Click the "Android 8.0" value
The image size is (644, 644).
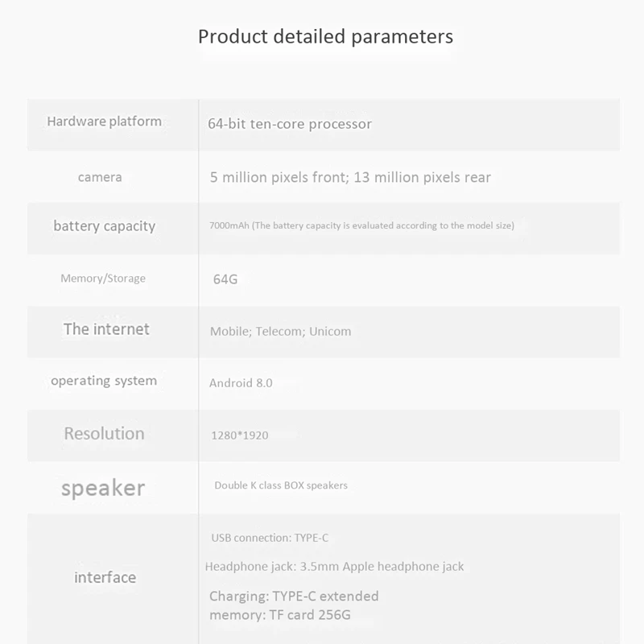[x=241, y=383]
